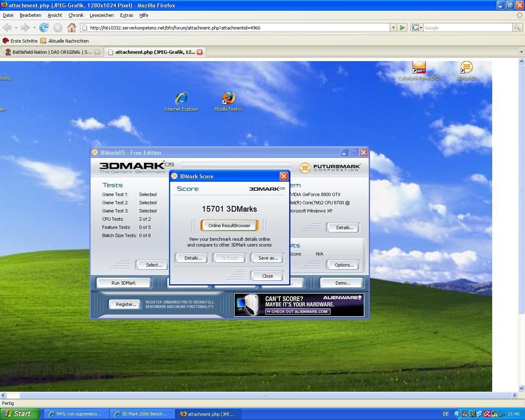Close the attachment.php tab
Screen dimensions: 525x420
pyautogui.click(x=200, y=52)
